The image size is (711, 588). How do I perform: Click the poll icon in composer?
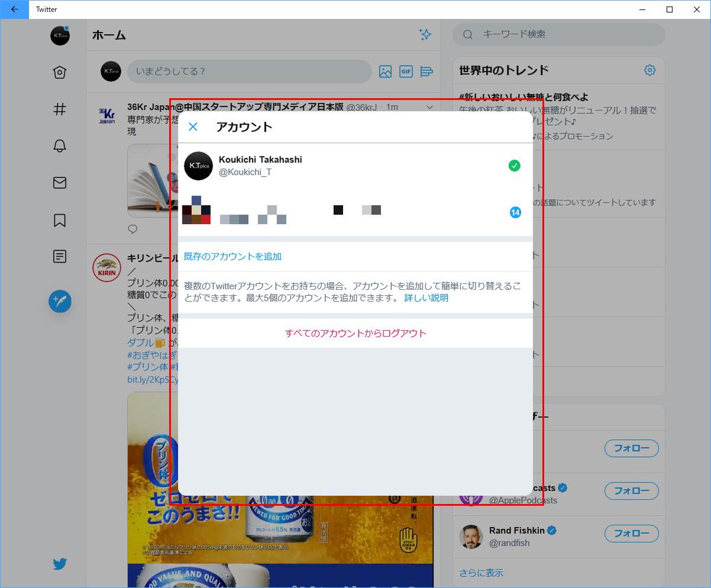point(426,72)
